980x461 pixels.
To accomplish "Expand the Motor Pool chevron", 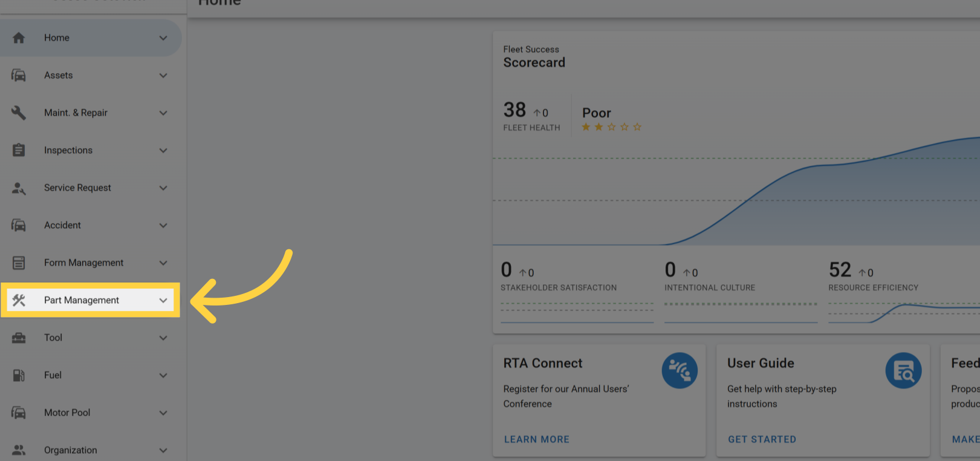I will click(163, 413).
